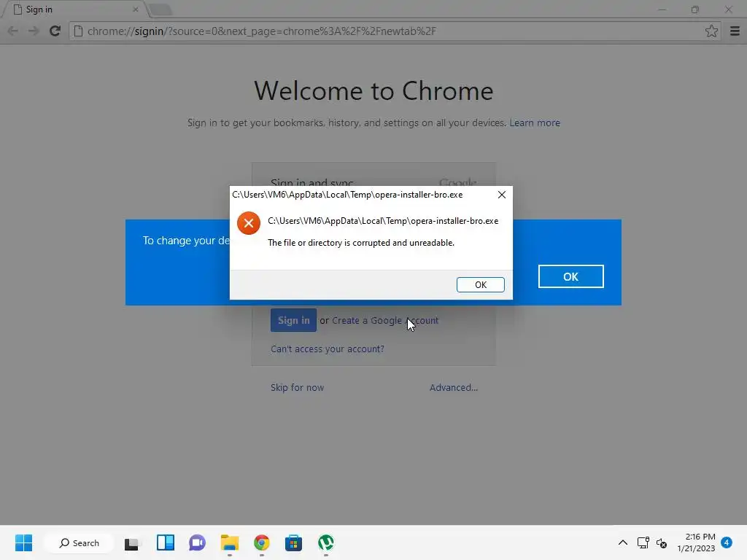The height and width of the screenshot is (560, 747).
Task: Click the error dialog title bar path text
Action: (347, 195)
